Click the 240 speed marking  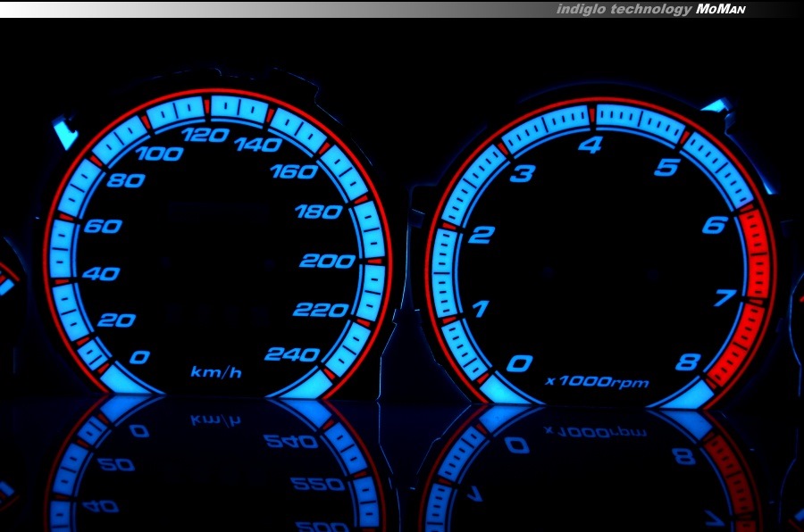coord(292,354)
